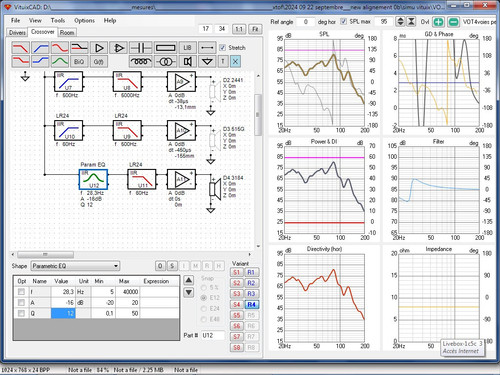Select the 5 % snap radio button

click(203, 287)
